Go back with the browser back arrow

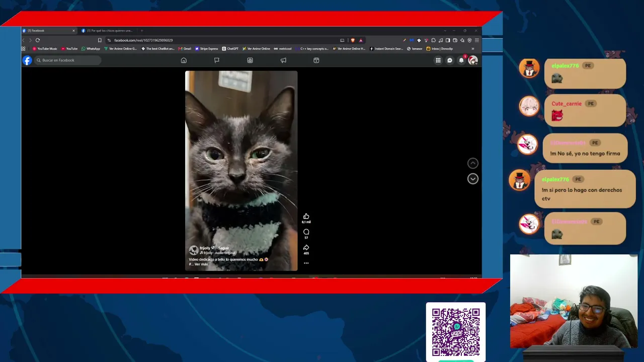24,40
